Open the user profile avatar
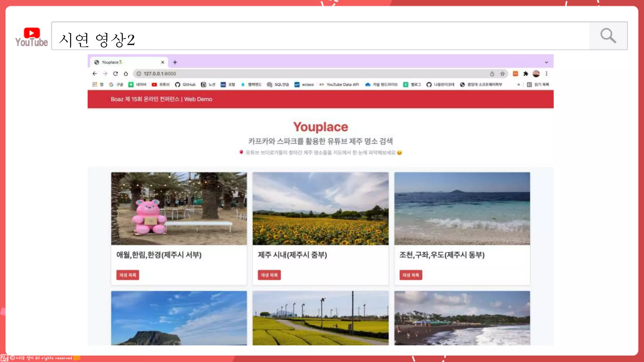Viewport: 644px width, 362px height. 536,74
